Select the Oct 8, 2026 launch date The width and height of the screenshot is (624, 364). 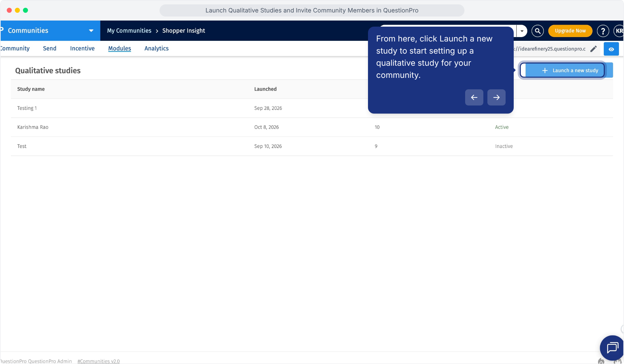(266, 127)
